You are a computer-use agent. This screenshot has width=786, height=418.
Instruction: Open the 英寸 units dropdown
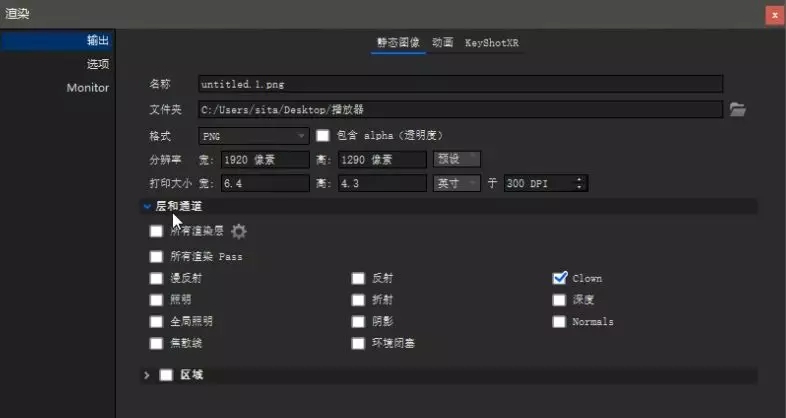[x=457, y=183]
